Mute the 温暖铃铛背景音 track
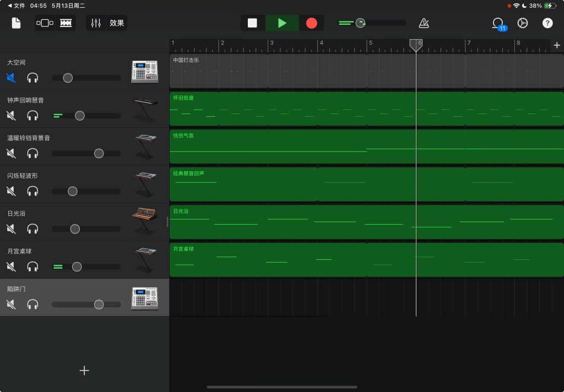 [11, 153]
